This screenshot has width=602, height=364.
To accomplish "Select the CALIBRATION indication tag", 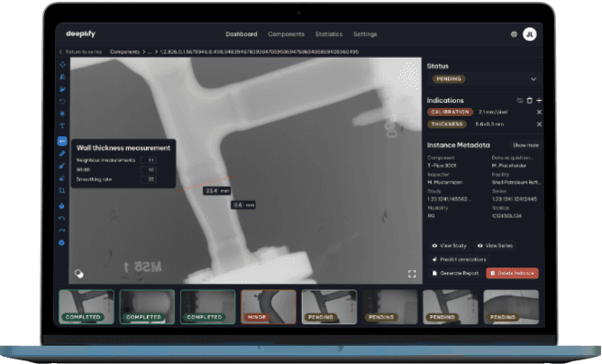I will pos(450,112).
